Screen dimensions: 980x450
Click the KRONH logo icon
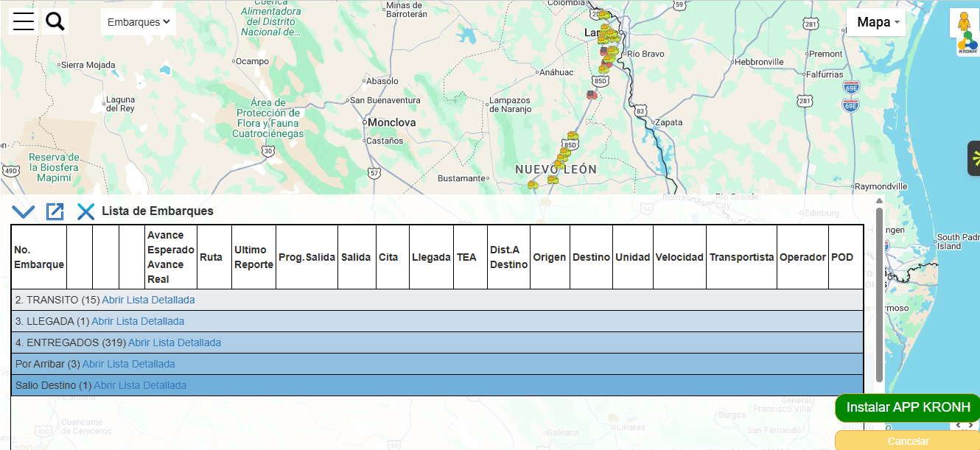[x=967, y=45]
